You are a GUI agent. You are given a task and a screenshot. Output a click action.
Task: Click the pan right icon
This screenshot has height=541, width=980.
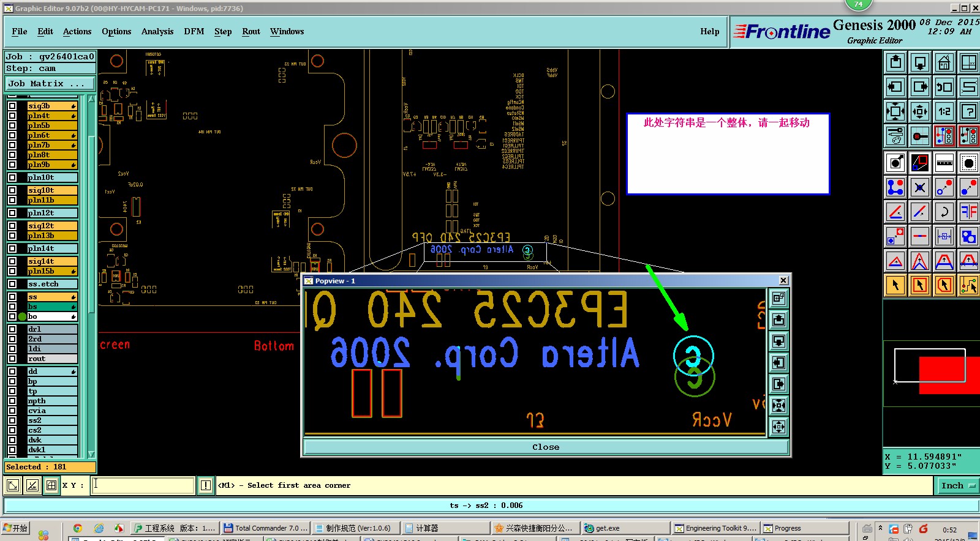(920, 87)
